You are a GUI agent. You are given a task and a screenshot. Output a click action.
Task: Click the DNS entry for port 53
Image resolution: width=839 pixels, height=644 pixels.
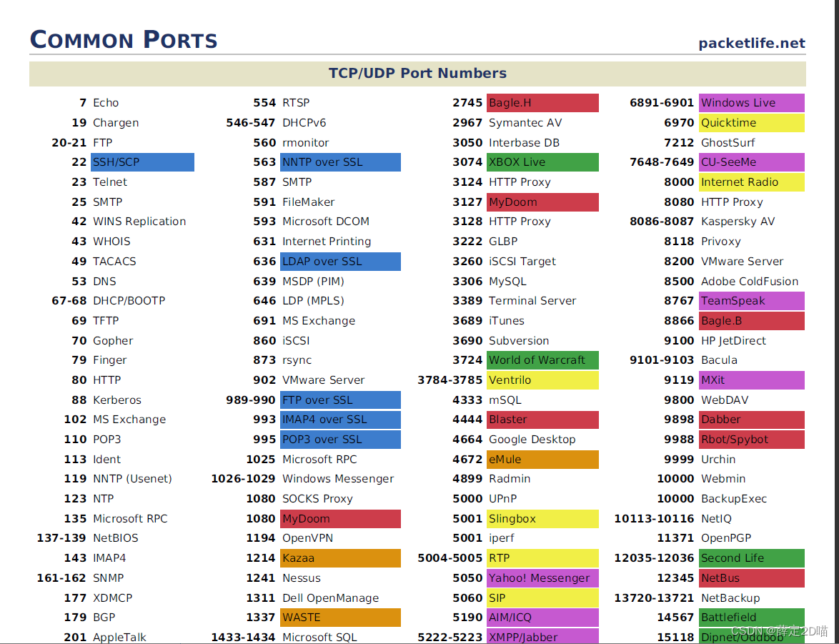[x=104, y=281]
